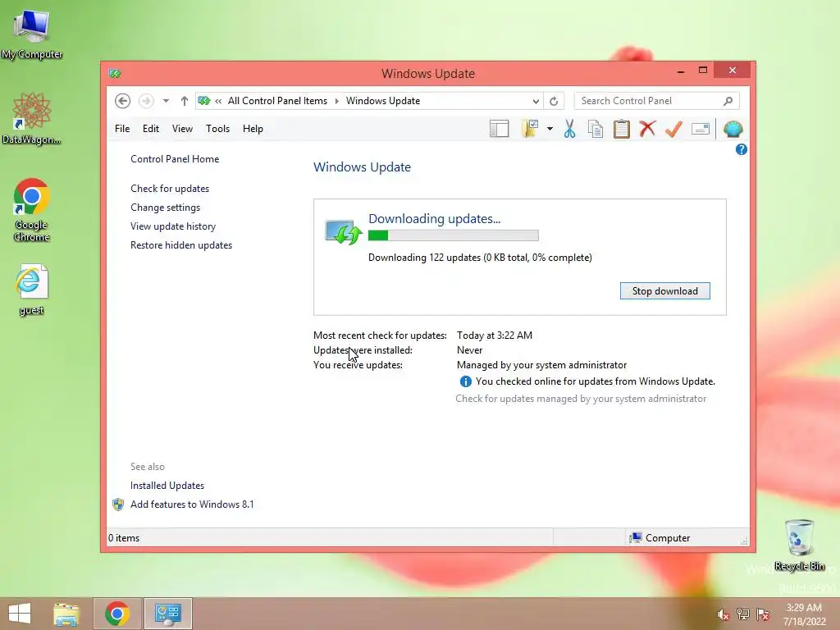Click the Forward navigation arrow
840x630 pixels.
146,101
